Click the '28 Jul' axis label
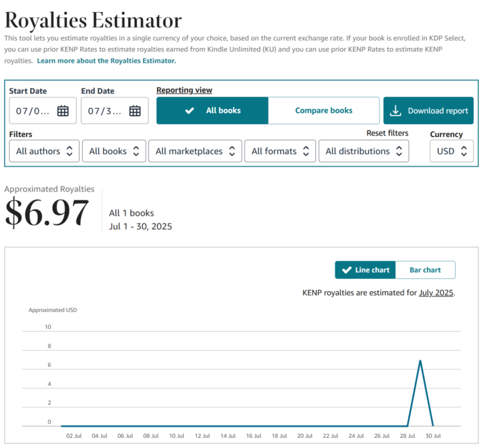 point(408,436)
